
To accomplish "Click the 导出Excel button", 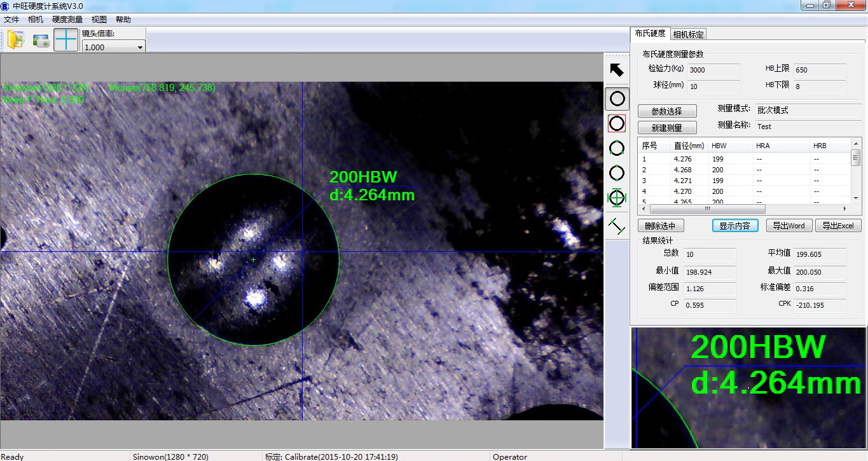I will click(x=838, y=226).
